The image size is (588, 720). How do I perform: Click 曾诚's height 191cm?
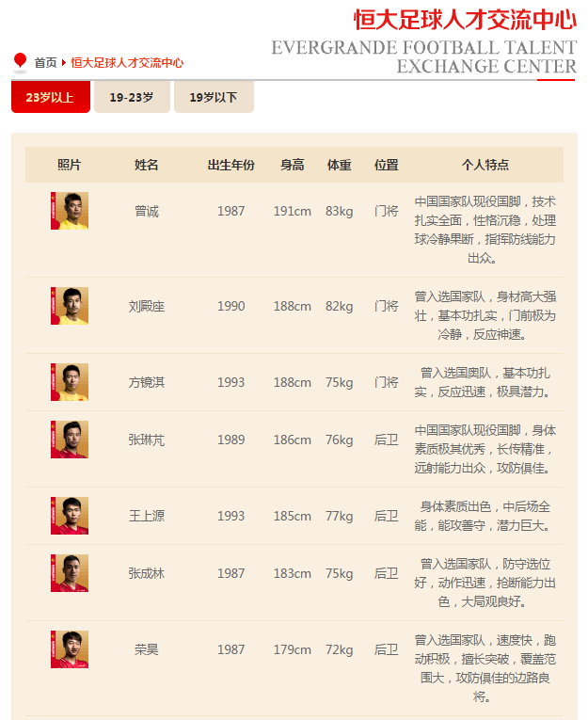click(293, 211)
